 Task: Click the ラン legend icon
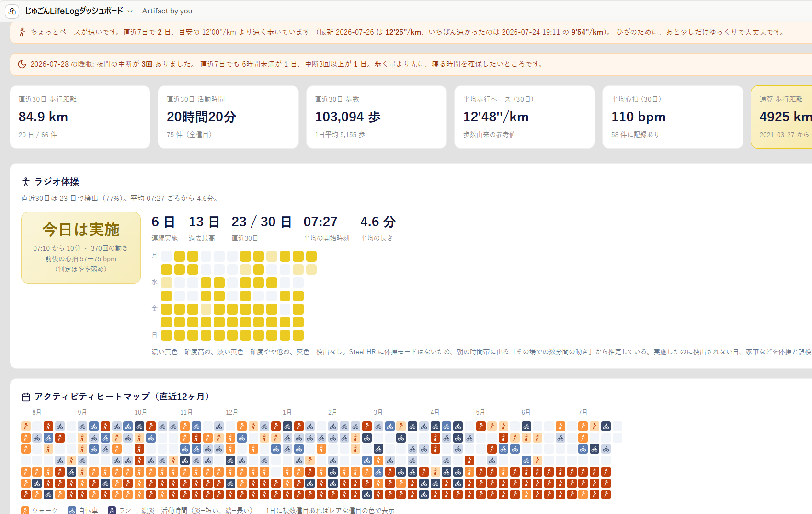coord(112,510)
